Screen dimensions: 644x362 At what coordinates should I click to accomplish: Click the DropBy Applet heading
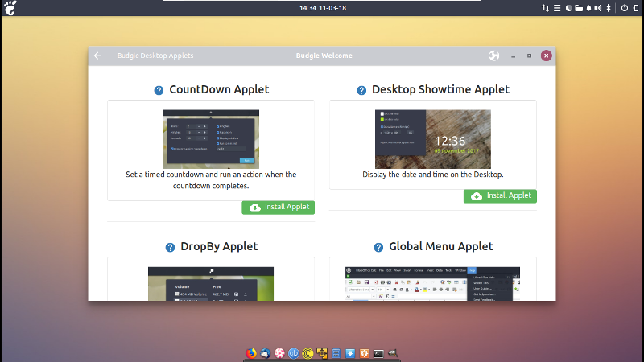tap(219, 246)
